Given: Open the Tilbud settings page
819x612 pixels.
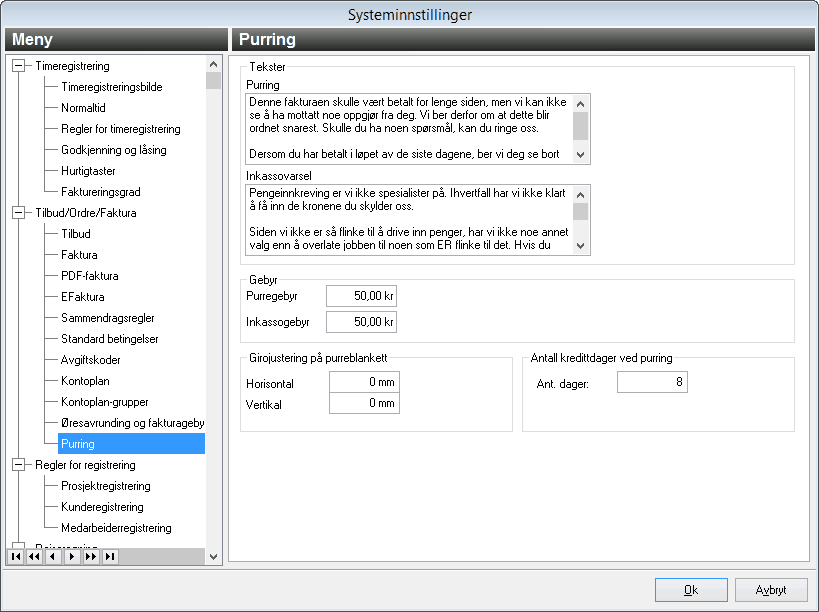Looking at the screenshot, I should [x=76, y=234].
